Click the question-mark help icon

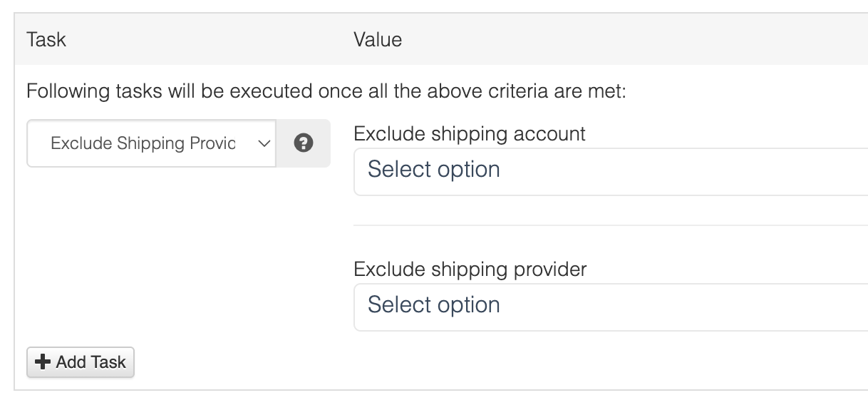(x=304, y=143)
